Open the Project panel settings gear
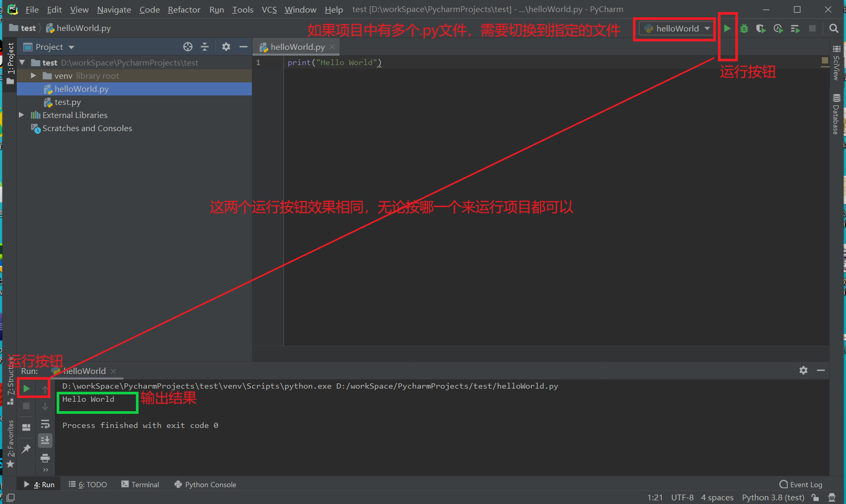Viewport: 846px width, 504px height. click(x=226, y=47)
